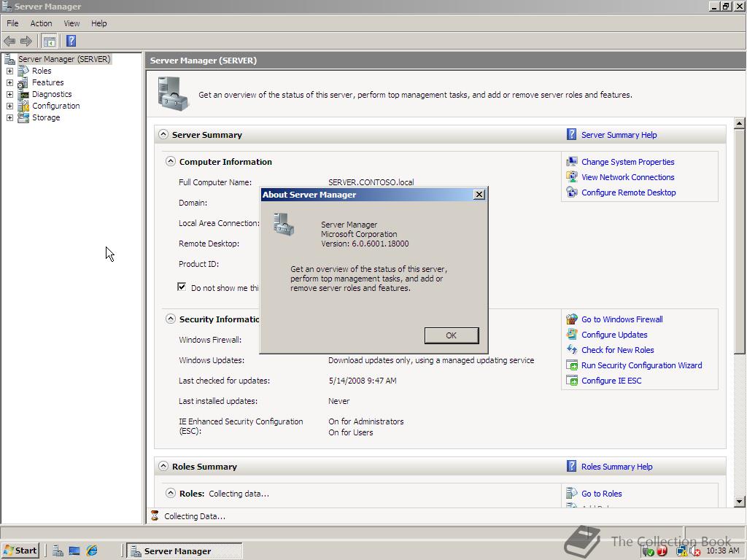Click the Change System Properties icon

click(x=572, y=162)
